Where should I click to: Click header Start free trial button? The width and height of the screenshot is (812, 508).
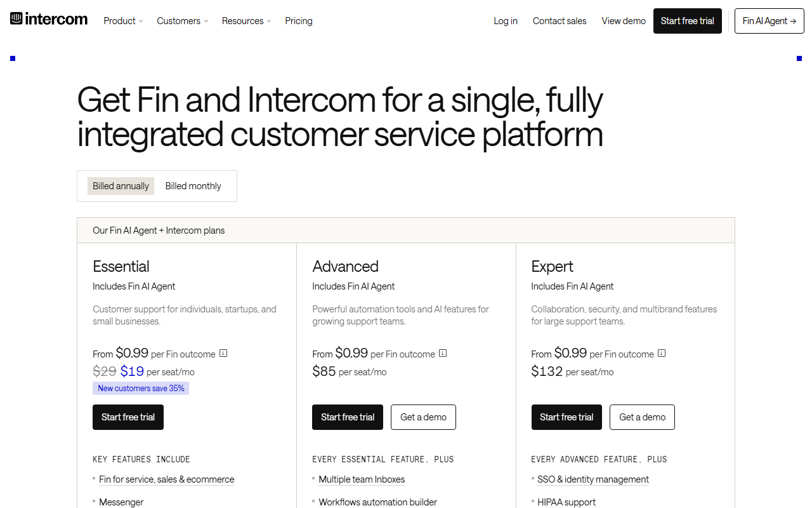click(x=688, y=21)
